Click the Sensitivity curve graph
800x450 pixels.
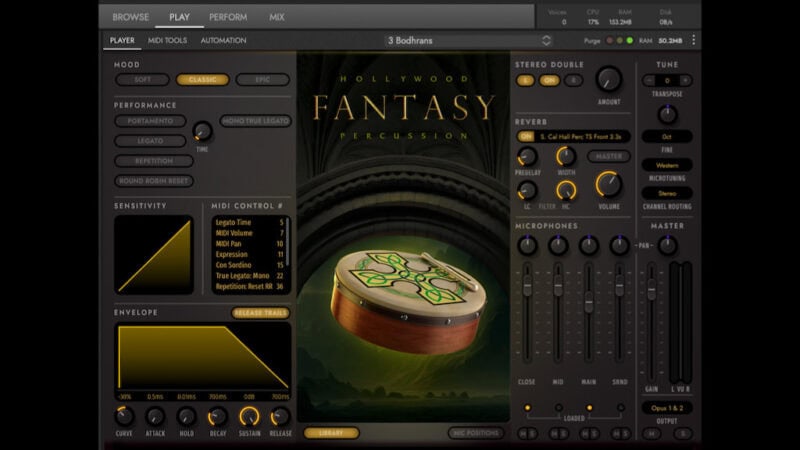tap(154, 255)
